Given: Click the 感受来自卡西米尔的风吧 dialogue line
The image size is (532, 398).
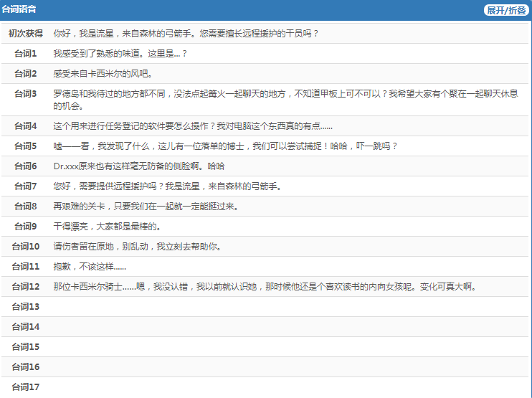Looking at the screenshot, I should coord(103,74).
